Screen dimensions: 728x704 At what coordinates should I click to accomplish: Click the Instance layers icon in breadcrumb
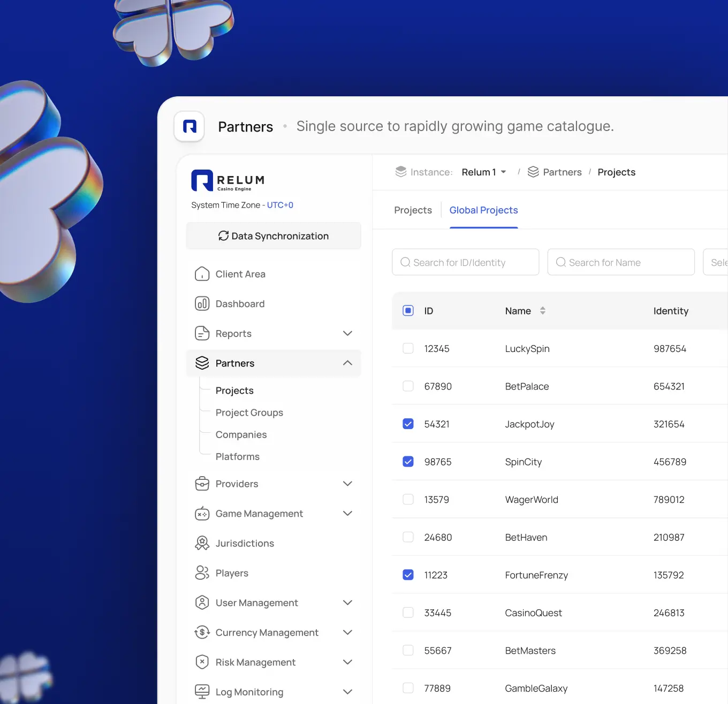pos(401,172)
